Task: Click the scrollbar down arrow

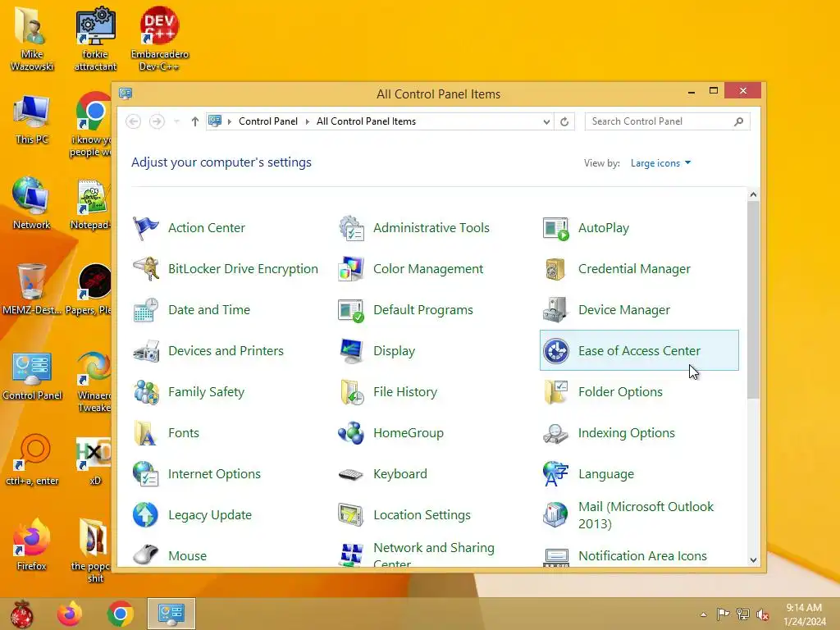Action: click(x=753, y=560)
